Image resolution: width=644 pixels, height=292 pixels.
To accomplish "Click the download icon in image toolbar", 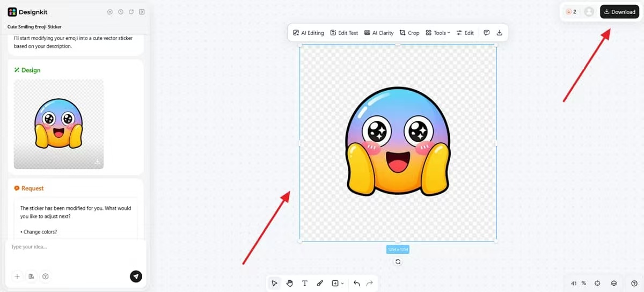I will pyautogui.click(x=500, y=33).
